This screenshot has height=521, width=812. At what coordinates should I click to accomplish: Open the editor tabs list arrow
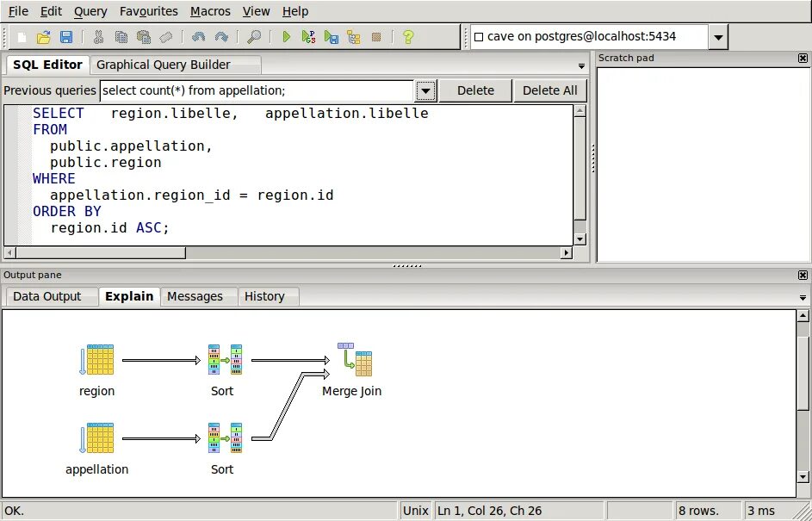[581, 66]
